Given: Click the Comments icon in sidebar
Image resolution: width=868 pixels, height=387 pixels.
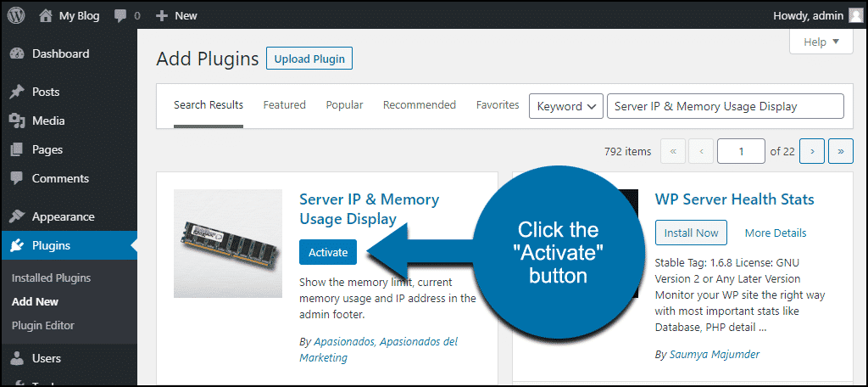Looking at the screenshot, I should [x=17, y=178].
